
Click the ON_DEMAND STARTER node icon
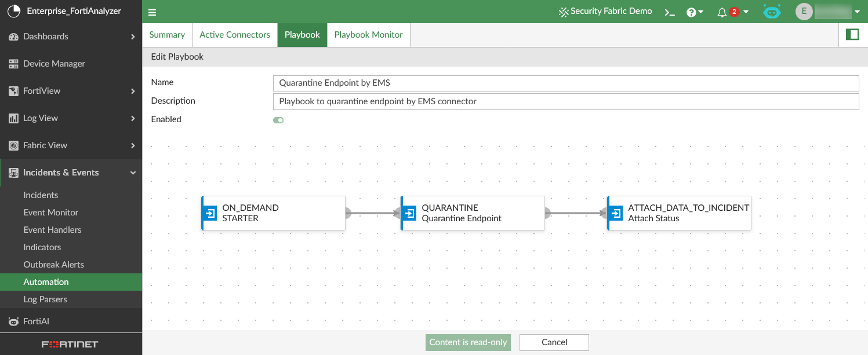(x=210, y=213)
